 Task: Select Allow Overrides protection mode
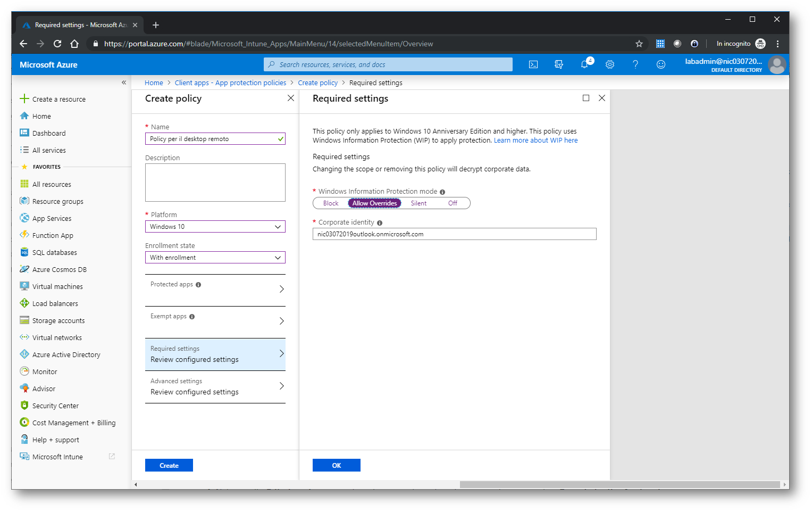click(374, 203)
